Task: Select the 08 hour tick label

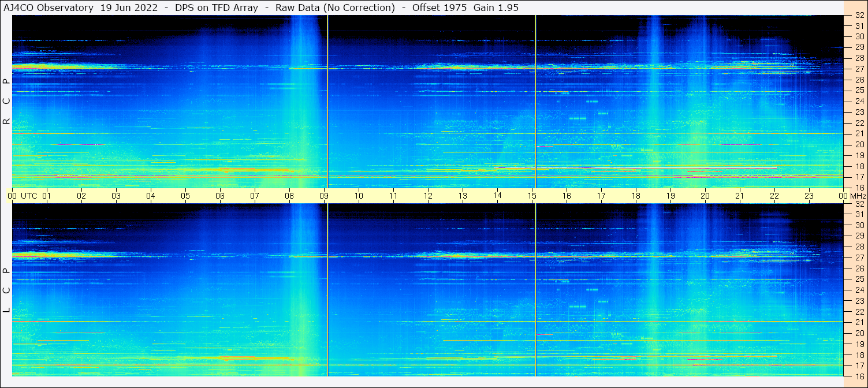Action: click(x=289, y=196)
